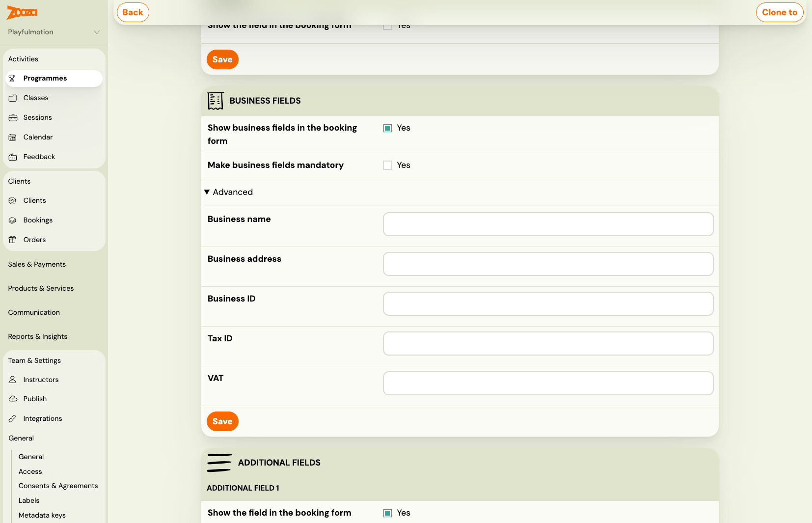The width and height of the screenshot is (812, 523).
Task: Open Classes in the sidebar
Action: [x=54, y=98]
